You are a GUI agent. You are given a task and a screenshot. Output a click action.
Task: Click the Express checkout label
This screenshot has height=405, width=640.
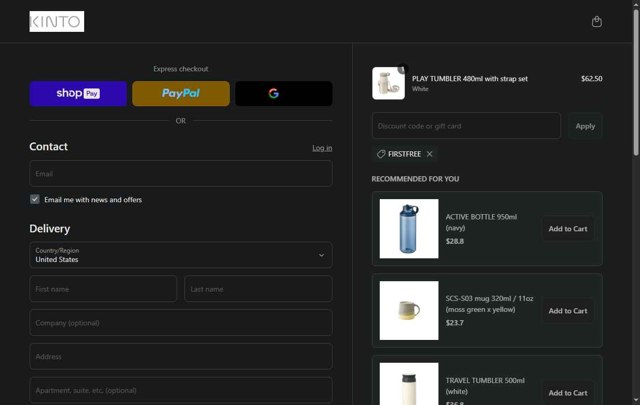click(x=181, y=69)
